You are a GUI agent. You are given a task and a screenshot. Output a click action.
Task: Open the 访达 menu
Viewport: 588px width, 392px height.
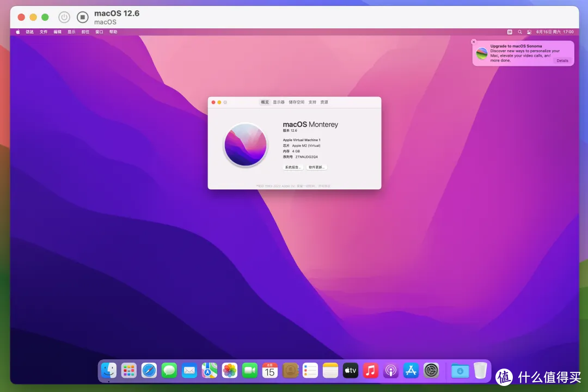pyautogui.click(x=29, y=32)
